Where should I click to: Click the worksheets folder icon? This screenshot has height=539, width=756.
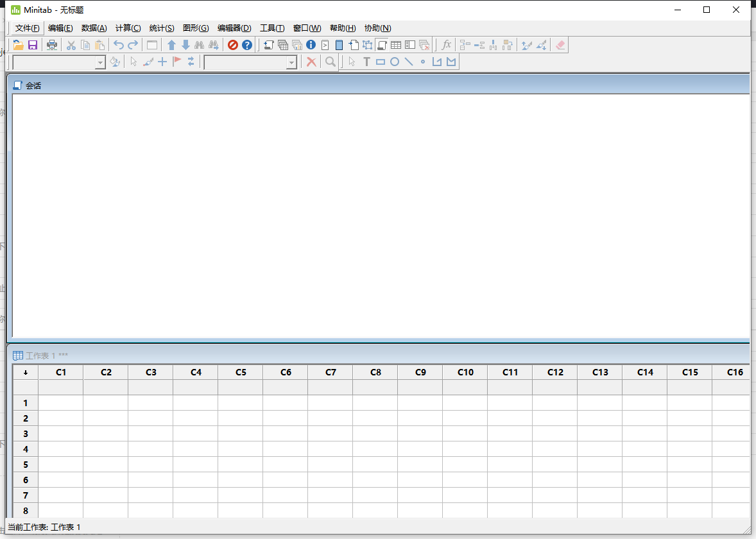pos(283,45)
